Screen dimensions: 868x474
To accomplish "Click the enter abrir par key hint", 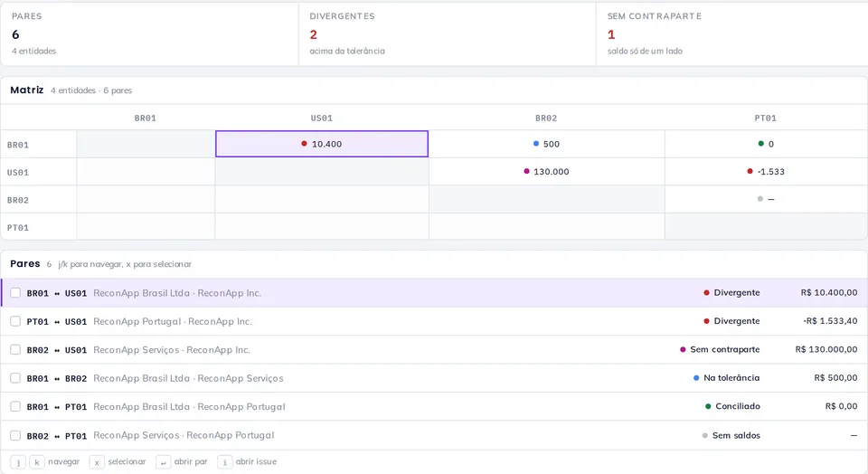I will tap(164, 462).
